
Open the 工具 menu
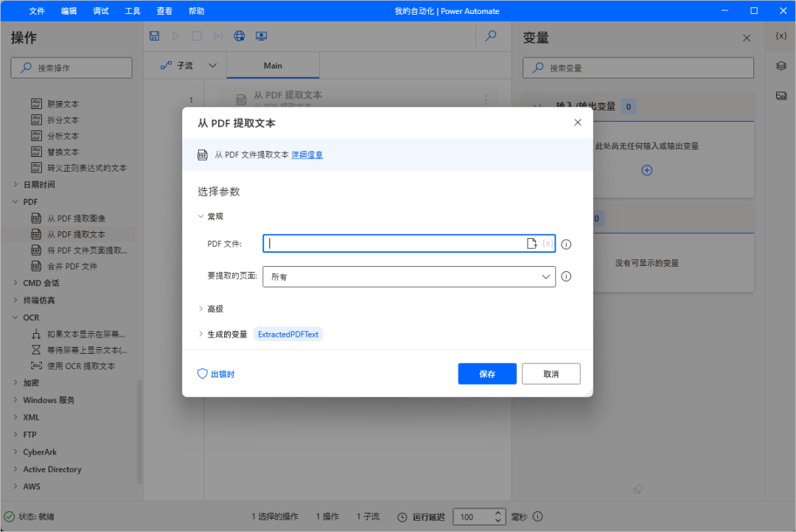pyautogui.click(x=133, y=10)
